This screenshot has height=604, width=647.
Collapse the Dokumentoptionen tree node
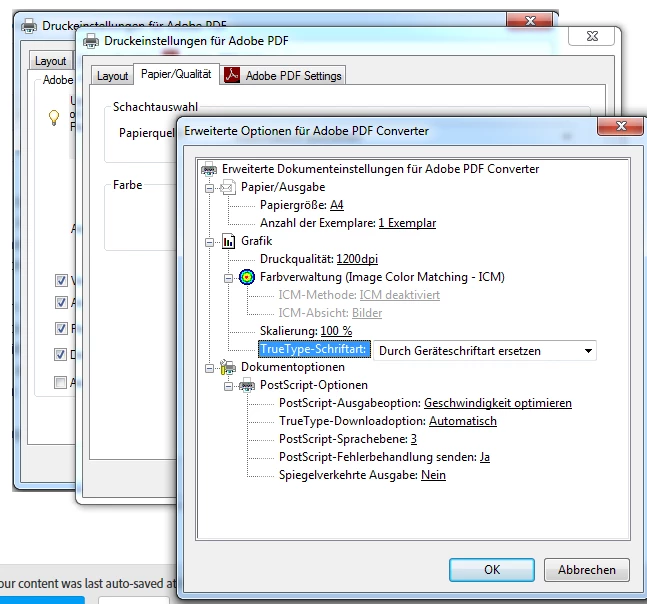pos(210,368)
